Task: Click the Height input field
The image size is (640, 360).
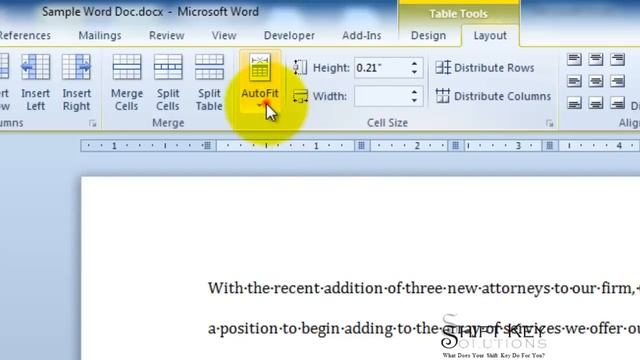Action: (x=381, y=68)
